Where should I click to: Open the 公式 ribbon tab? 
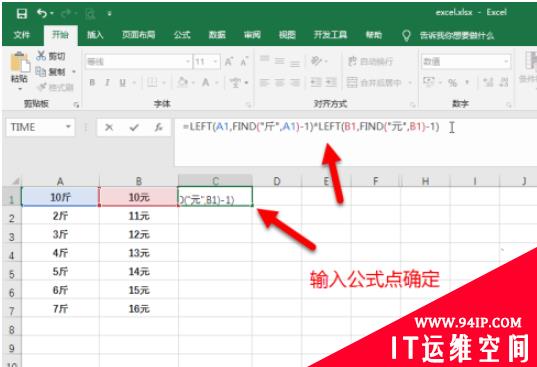182,35
